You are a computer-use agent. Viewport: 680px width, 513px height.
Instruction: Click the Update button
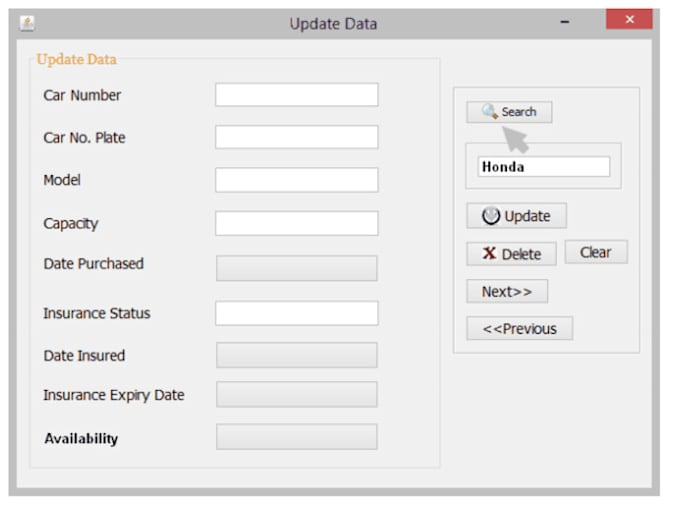[x=517, y=216]
